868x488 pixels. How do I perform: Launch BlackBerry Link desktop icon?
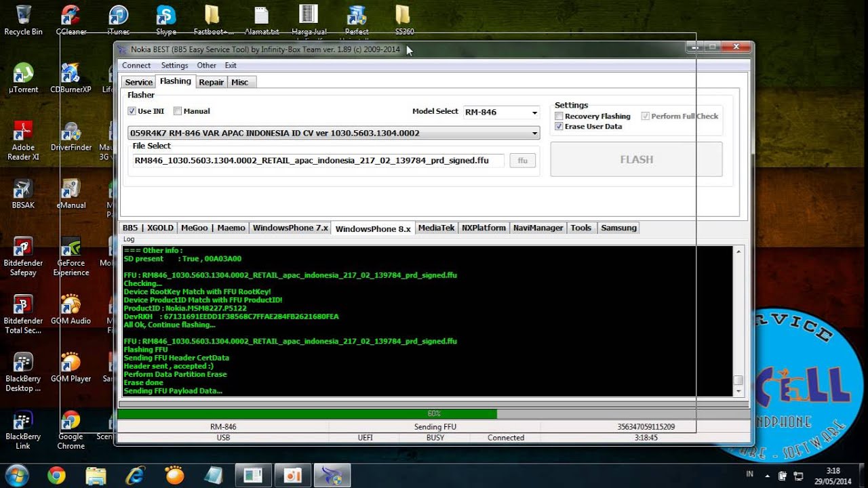click(x=23, y=430)
